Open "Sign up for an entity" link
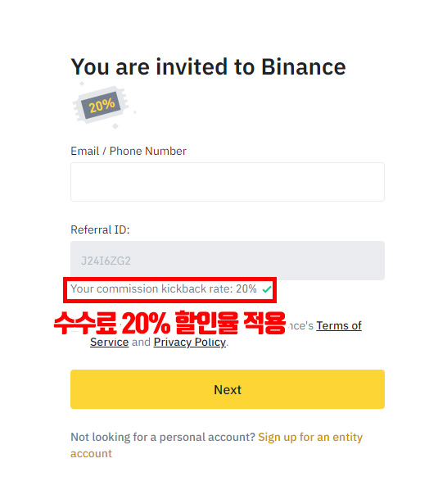The width and height of the screenshot is (438, 504). click(x=310, y=437)
